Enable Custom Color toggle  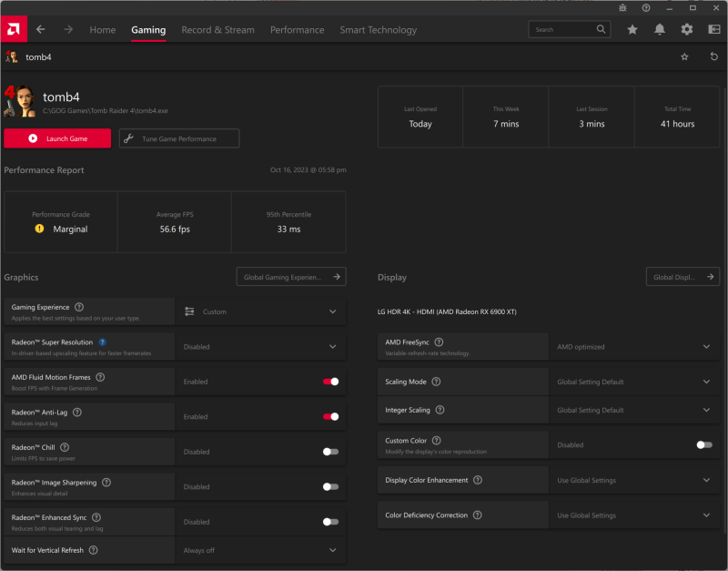(x=704, y=444)
